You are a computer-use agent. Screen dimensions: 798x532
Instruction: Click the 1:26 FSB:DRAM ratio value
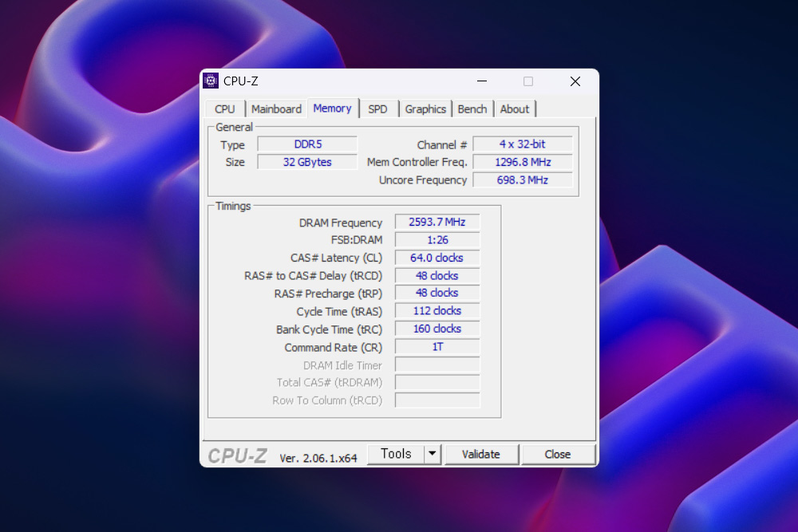[x=437, y=240]
